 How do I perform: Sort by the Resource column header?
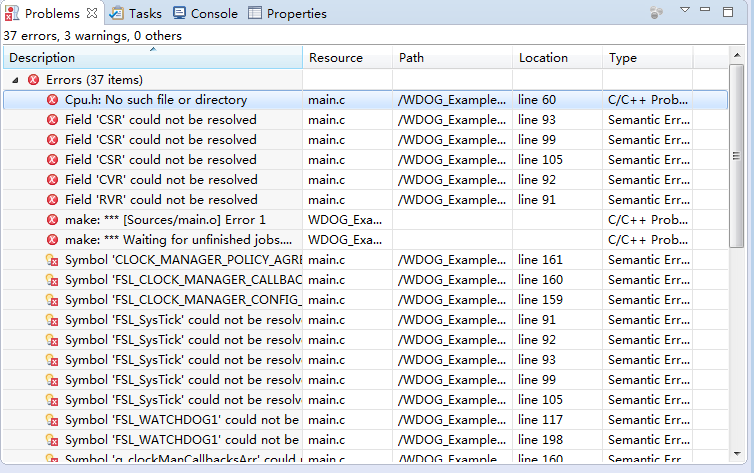pos(347,58)
